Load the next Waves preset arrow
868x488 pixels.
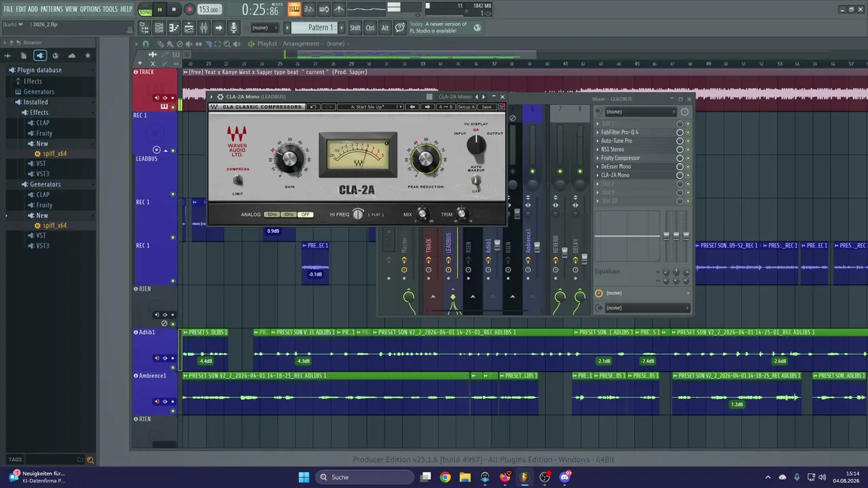[x=427, y=107]
